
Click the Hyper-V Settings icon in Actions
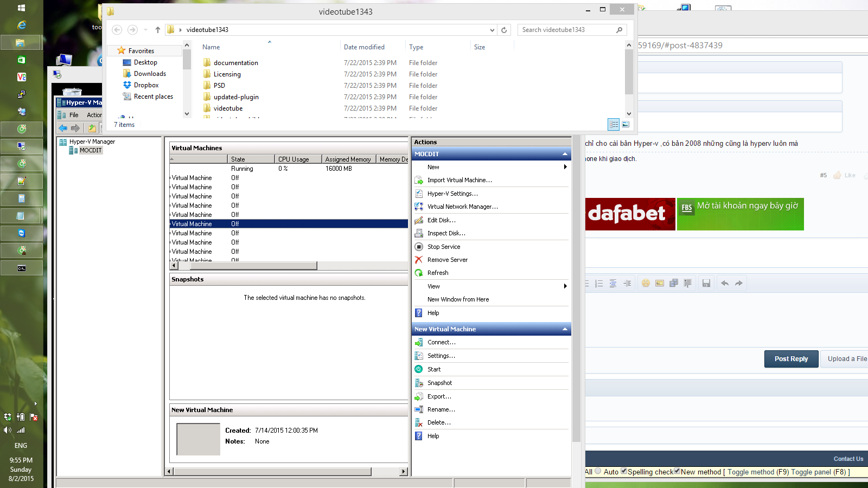point(419,194)
